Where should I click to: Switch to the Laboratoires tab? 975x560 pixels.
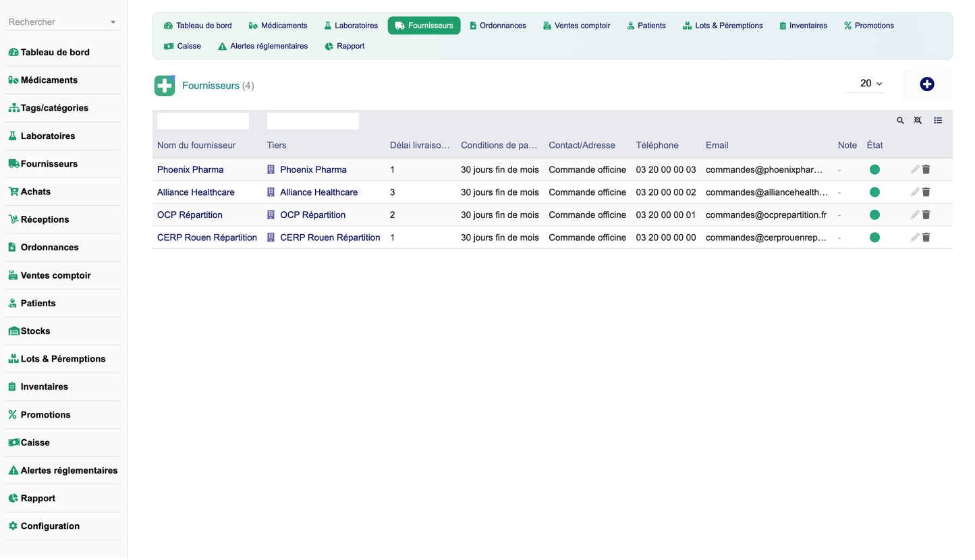(x=350, y=26)
